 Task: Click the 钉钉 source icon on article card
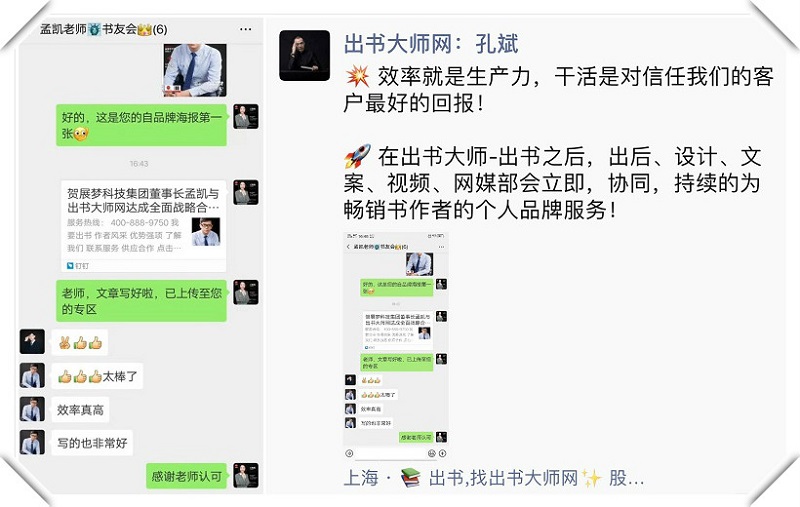[x=70, y=265]
